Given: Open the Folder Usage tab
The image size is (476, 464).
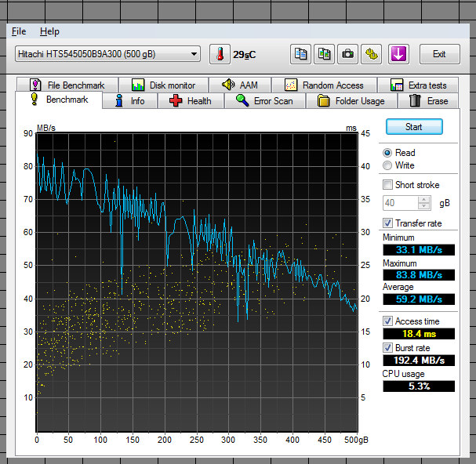Looking at the screenshot, I should [351, 101].
